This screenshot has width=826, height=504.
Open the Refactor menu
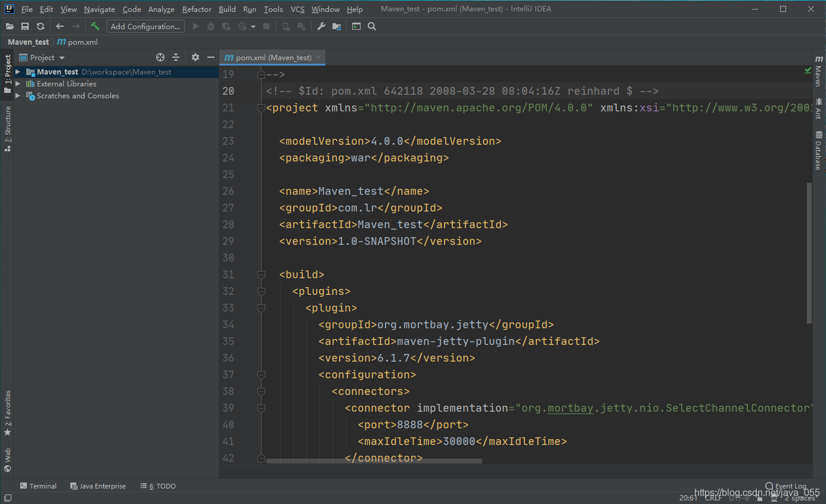197,9
